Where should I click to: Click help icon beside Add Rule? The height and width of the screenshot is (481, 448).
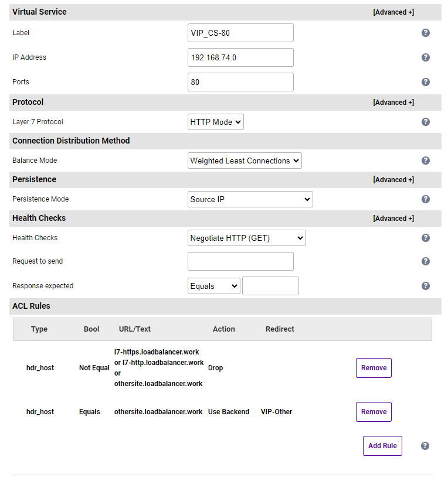[425, 446]
